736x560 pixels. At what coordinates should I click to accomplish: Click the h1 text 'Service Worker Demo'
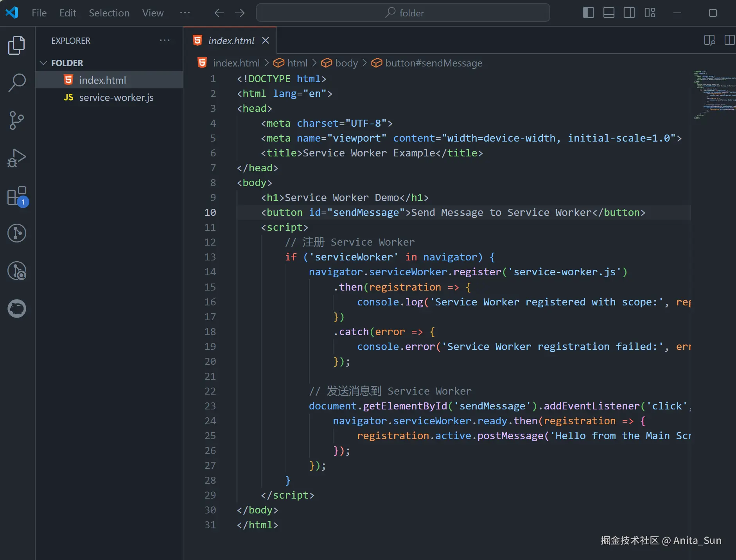pos(342,197)
